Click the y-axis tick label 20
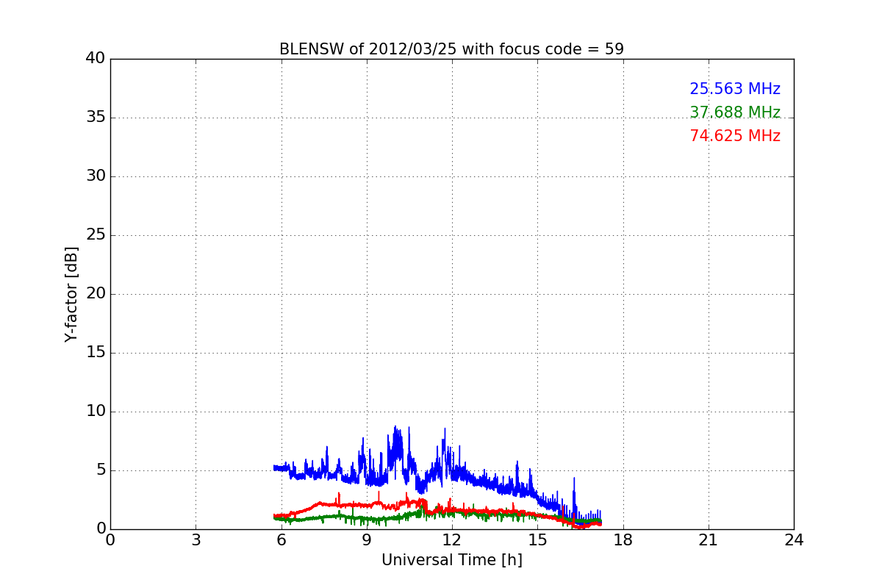Screen dimensions: 882x588 [x=96, y=294]
